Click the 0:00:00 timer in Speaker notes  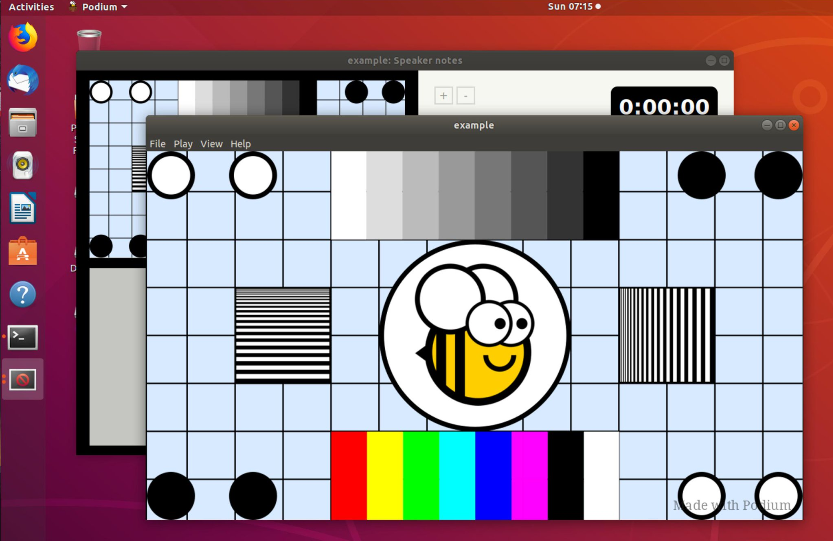point(664,103)
